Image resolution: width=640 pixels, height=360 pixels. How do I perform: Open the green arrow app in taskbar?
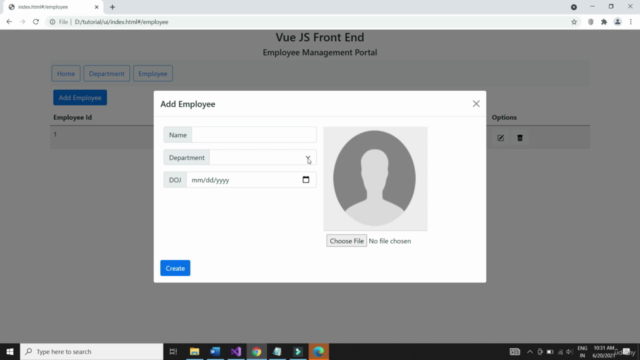[x=298, y=351]
